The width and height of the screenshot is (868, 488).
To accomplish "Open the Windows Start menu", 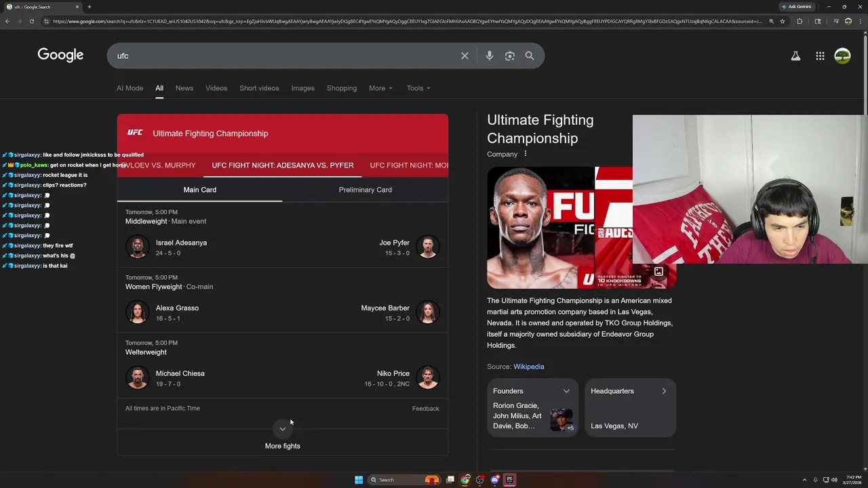I will coord(359,480).
